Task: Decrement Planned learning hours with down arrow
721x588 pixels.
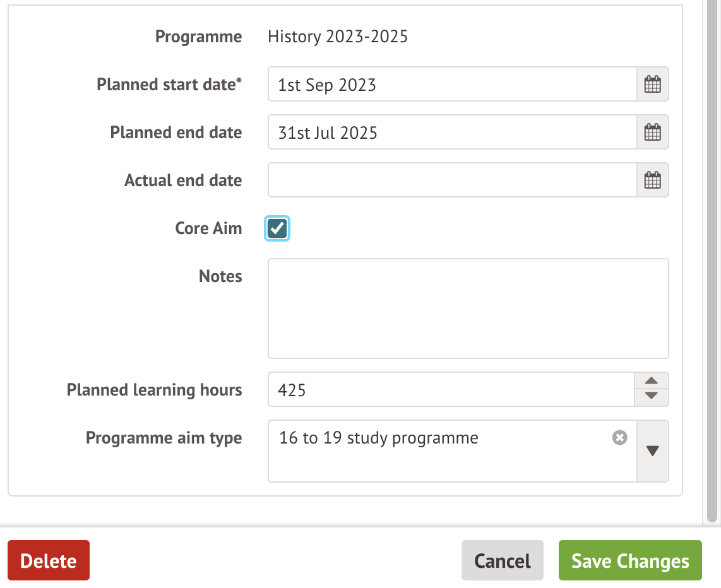Action: [x=650, y=396]
